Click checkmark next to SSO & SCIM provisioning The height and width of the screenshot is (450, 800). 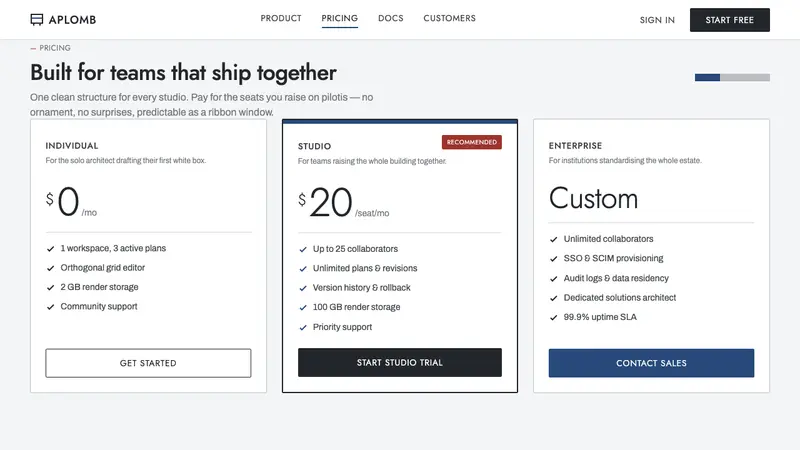point(554,259)
